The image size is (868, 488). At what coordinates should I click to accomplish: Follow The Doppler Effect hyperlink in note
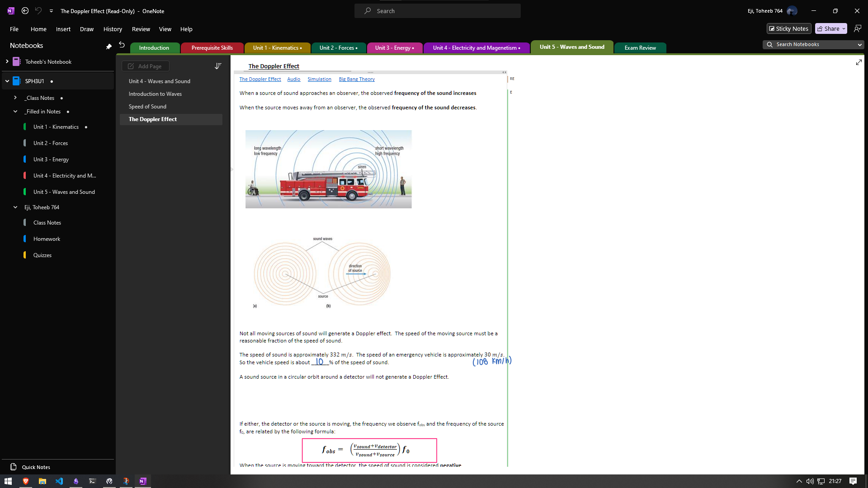point(260,79)
